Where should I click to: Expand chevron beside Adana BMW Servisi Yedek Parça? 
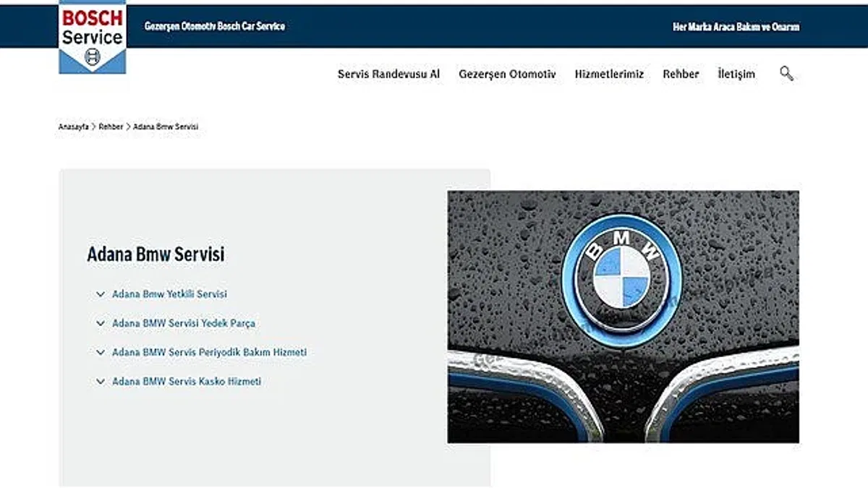point(101,323)
